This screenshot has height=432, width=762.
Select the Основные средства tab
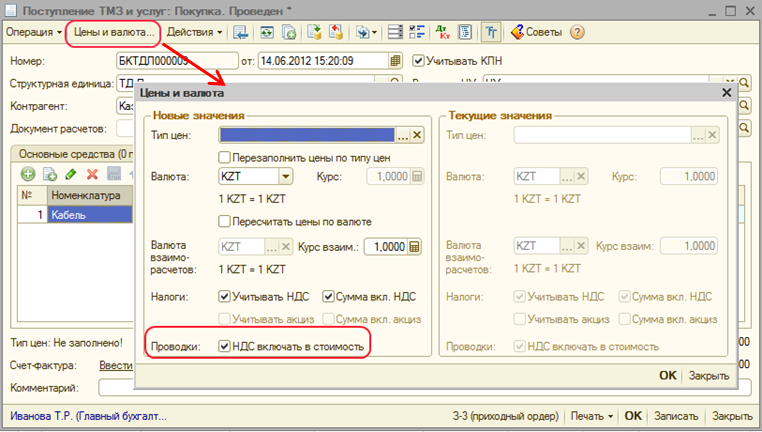65,153
